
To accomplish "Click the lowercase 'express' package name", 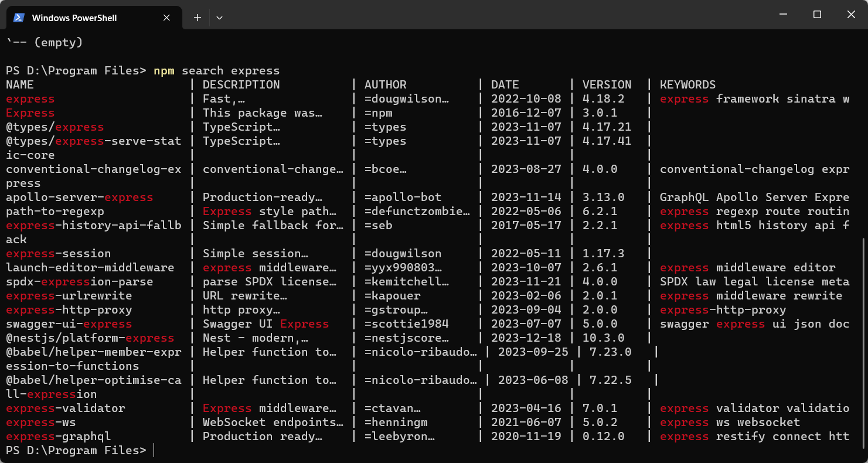I will [30, 99].
